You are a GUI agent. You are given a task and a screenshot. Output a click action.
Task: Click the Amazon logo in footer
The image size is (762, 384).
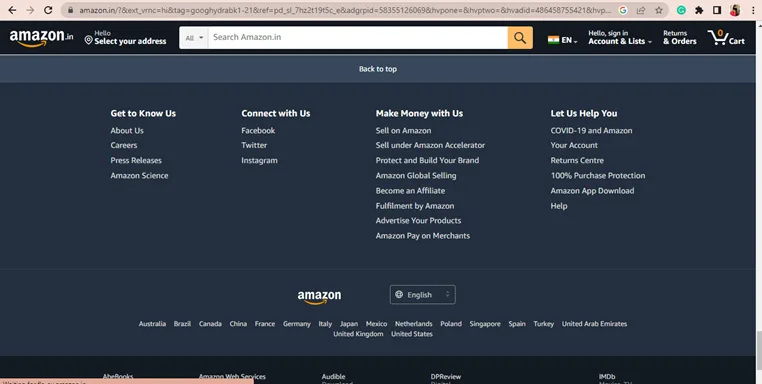coord(319,297)
